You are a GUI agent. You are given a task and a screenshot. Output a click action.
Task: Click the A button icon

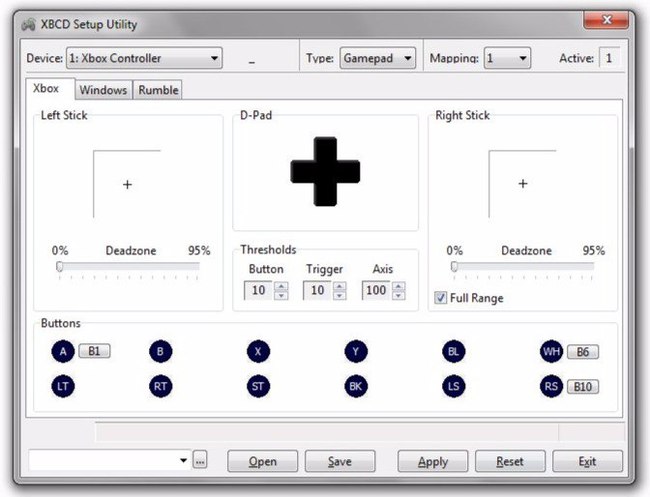[62, 351]
